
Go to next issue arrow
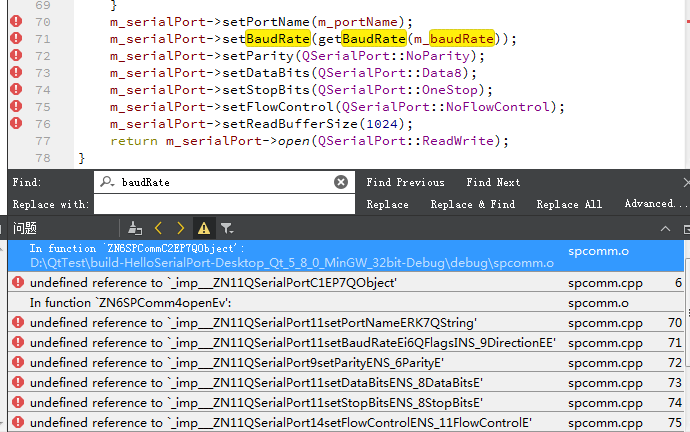(x=180, y=228)
